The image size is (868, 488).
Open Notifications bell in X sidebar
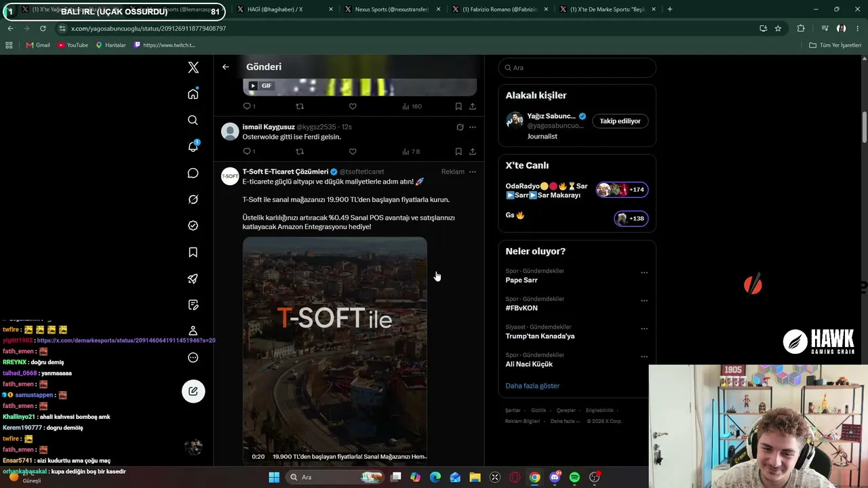click(x=193, y=146)
